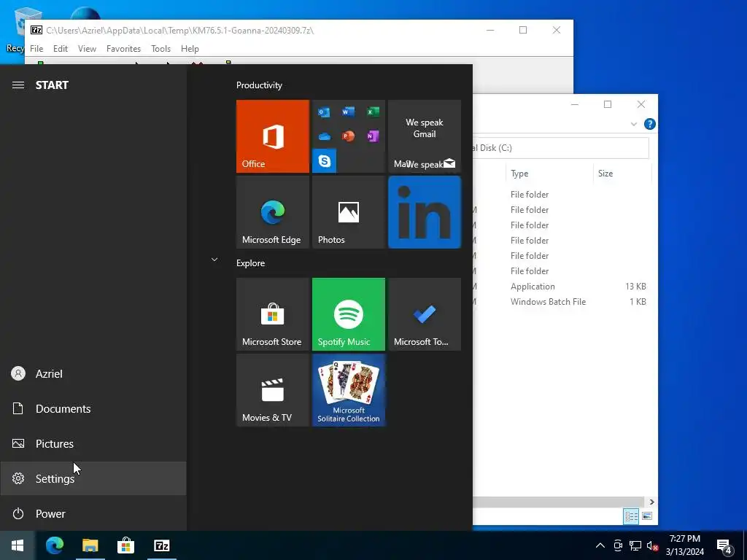This screenshot has height=560, width=747.
Task: Open File Explorer help icon
Action: click(649, 124)
